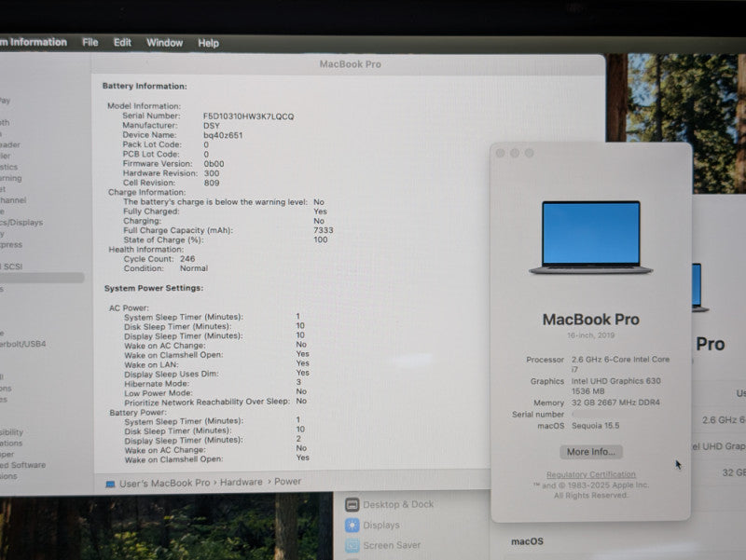746x560 pixels.
Task: Click the System Power Settings heading
Action: tap(154, 288)
